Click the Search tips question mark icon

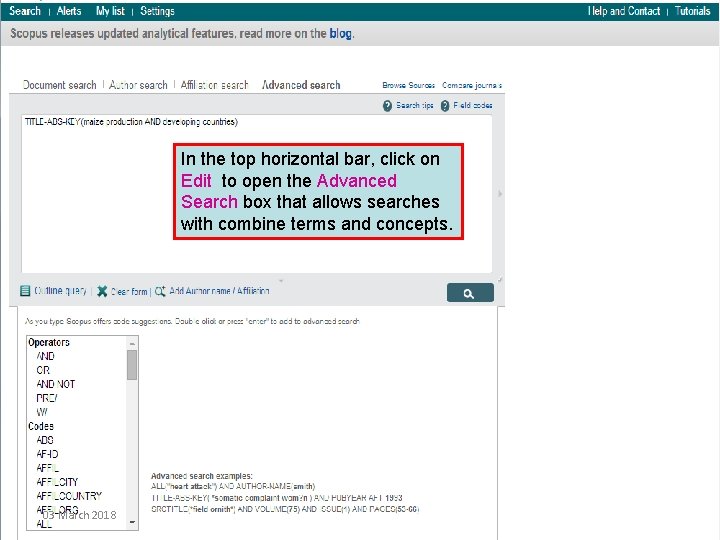tap(388, 106)
